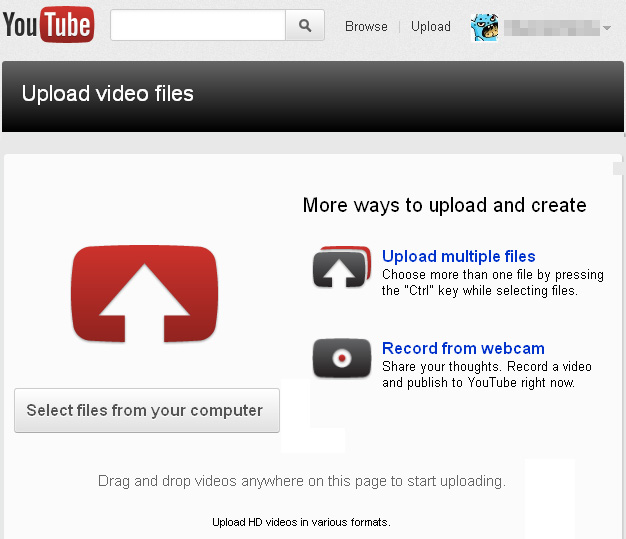Image resolution: width=626 pixels, height=539 pixels.
Task: Open the Record from webcam link
Action: point(463,349)
